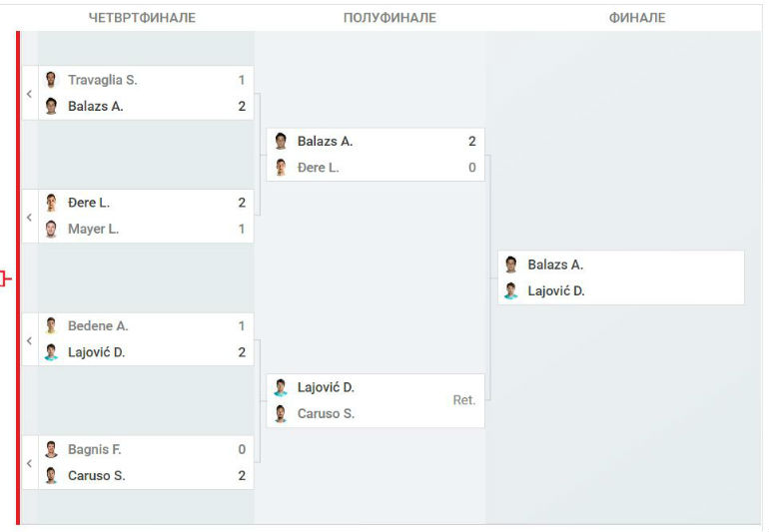Click Travaglia S. player photo in quarterfinal
The height and width of the screenshot is (532, 769).
click(51, 80)
